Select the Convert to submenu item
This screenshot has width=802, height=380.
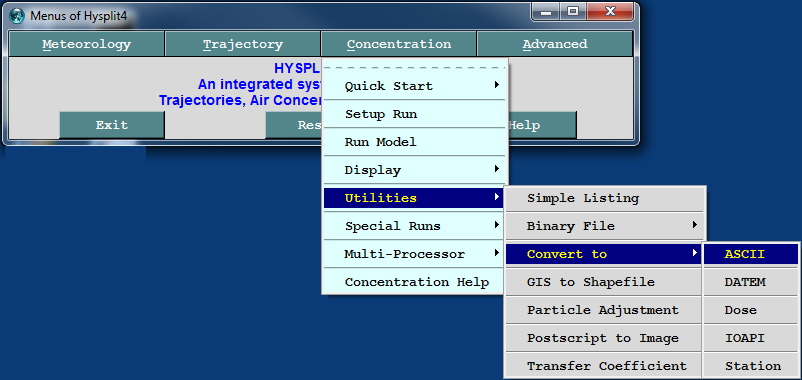[605, 254]
